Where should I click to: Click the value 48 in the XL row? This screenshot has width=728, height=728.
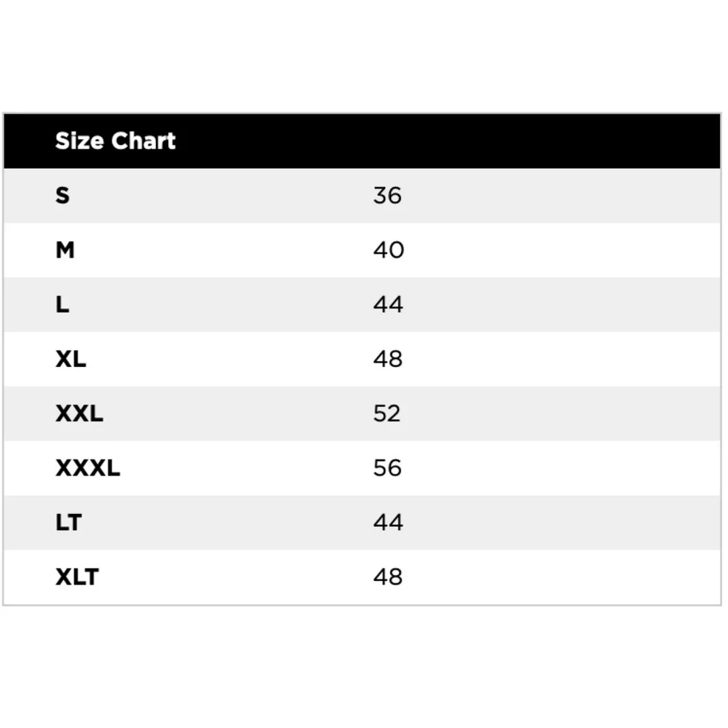click(388, 359)
